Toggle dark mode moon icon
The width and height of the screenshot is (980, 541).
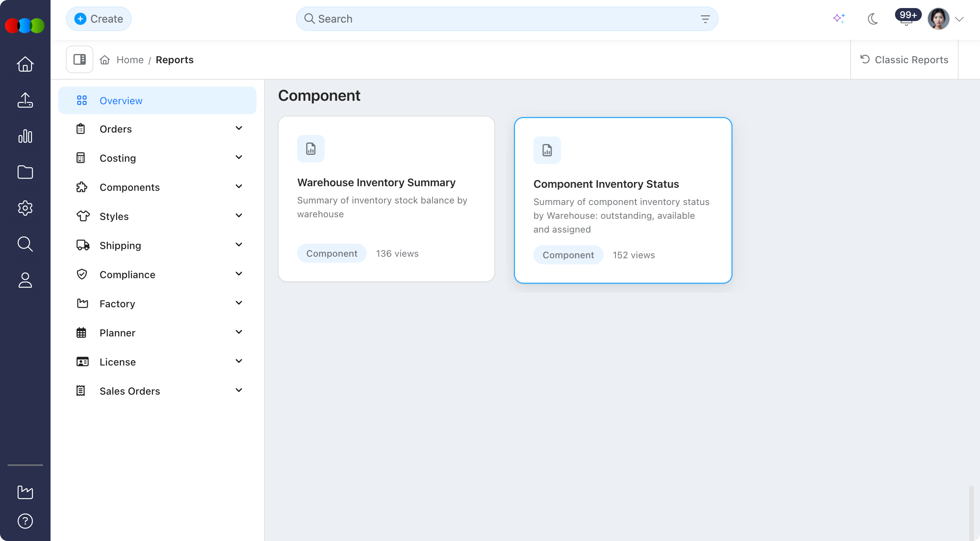click(873, 19)
